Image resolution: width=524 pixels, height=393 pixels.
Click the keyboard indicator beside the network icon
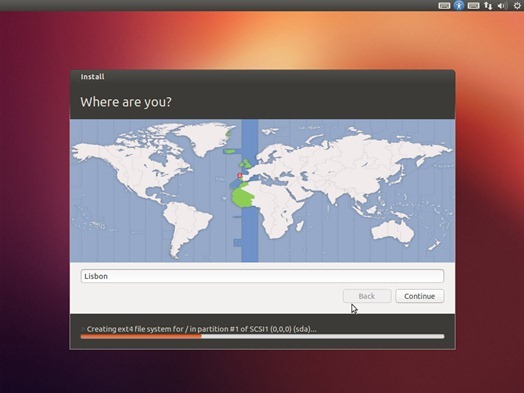click(473, 6)
